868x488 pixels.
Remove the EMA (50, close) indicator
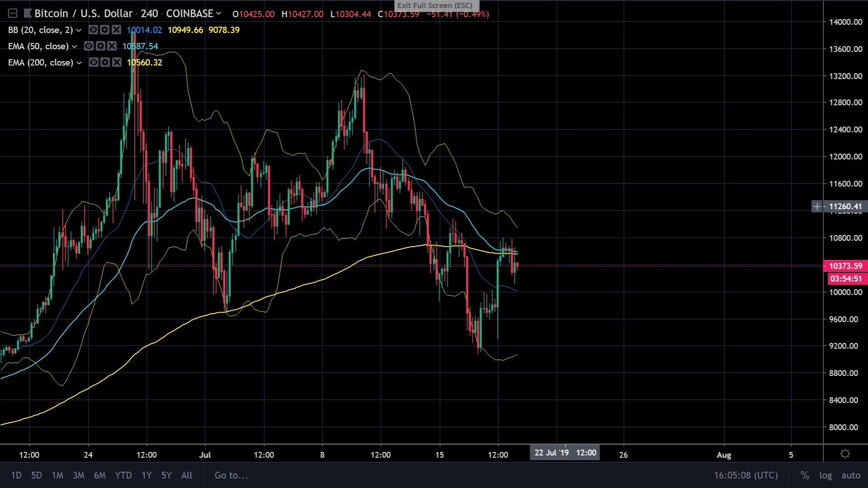point(112,46)
